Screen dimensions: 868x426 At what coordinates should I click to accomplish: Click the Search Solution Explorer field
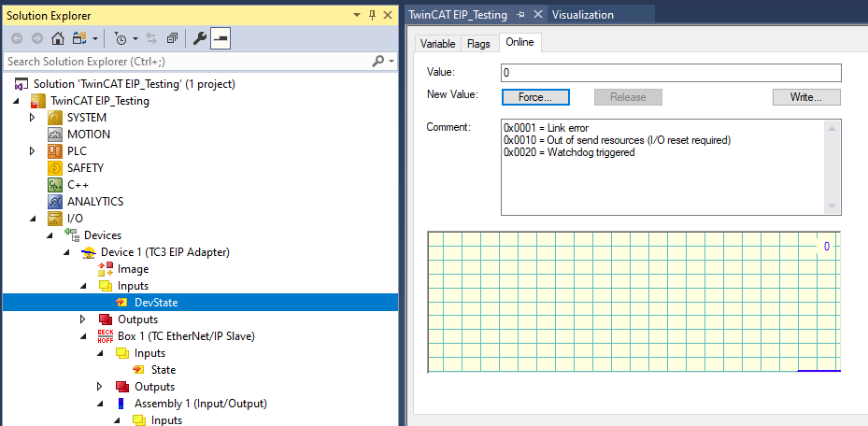(x=188, y=61)
